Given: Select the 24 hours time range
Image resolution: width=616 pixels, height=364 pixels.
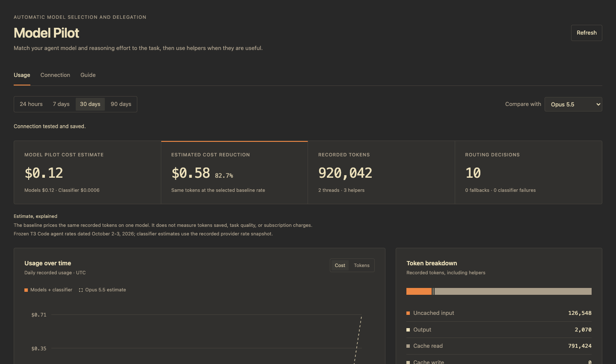Looking at the screenshot, I should point(31,104).
